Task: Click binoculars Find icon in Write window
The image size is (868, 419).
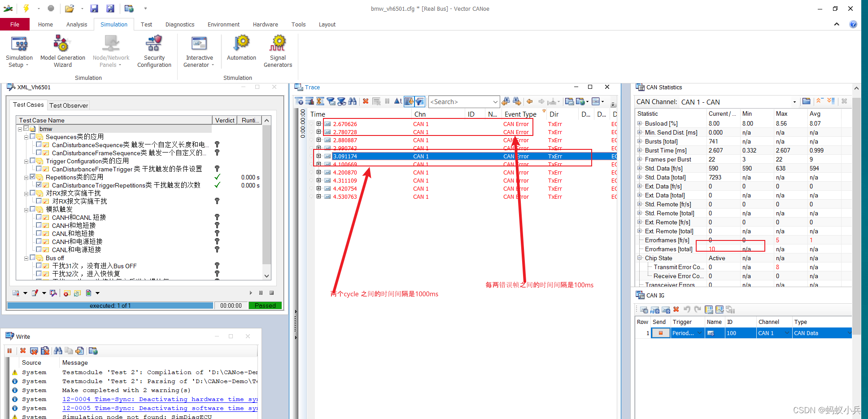Action: coord(58,350)
